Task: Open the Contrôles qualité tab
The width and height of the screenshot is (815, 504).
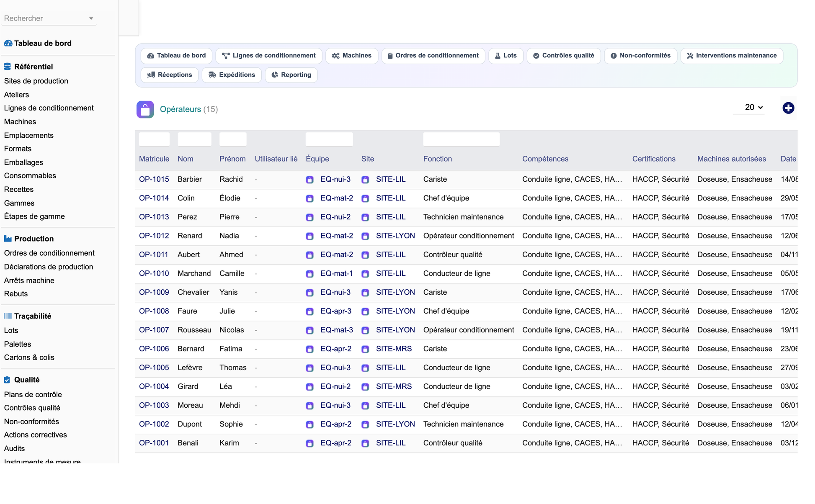Action: coord(563,56)
